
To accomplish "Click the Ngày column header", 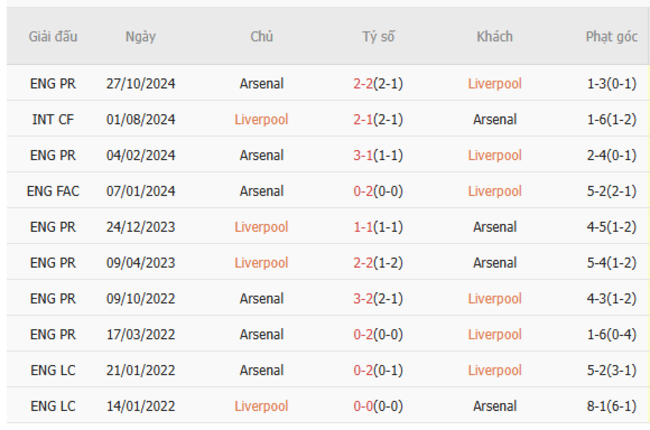I will coord(140,36).
